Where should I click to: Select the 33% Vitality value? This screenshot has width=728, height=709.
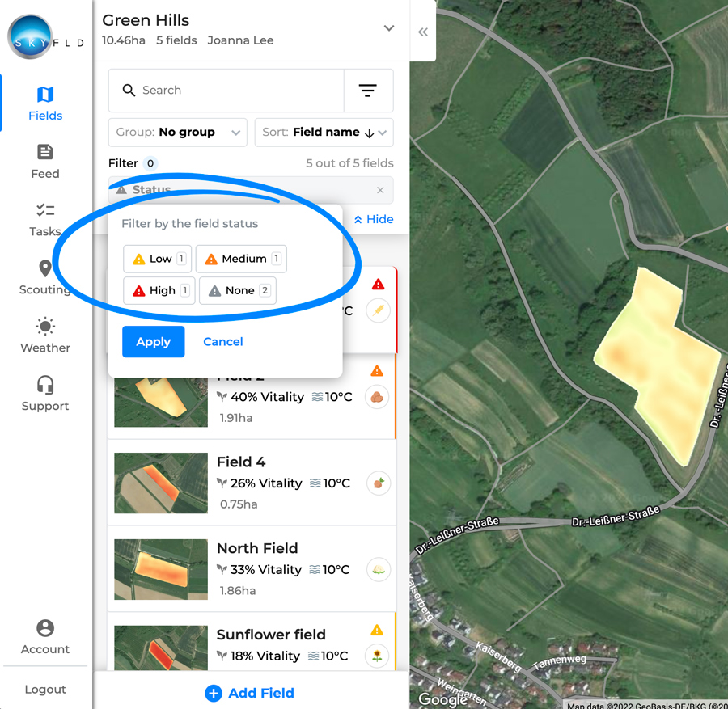[266, 569]
